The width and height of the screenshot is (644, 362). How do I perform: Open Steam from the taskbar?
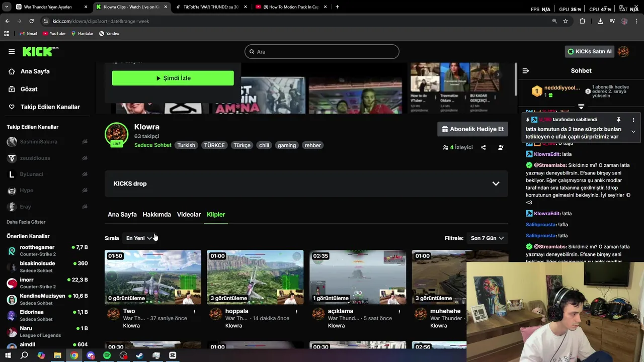tap(140, 355)
